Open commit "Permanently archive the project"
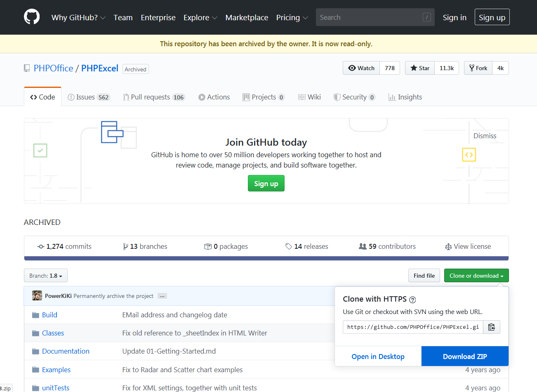This screenshot has width=537, height=392. [x=113, y=296]
